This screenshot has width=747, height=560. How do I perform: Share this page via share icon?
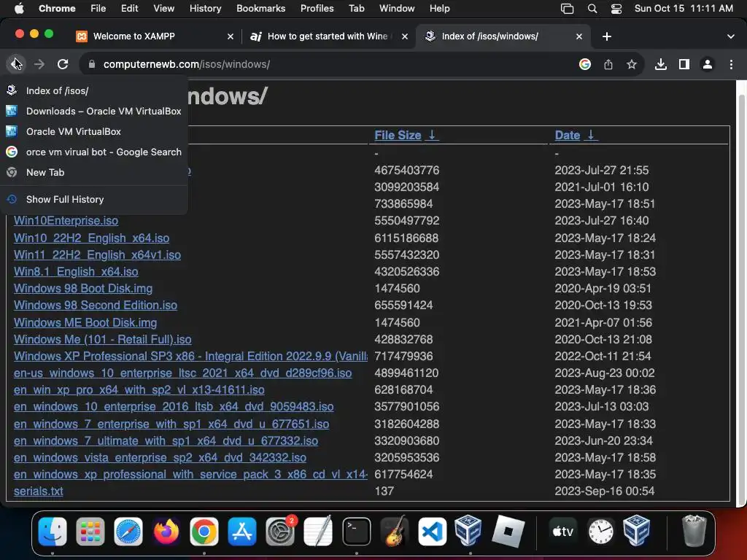pyautogui.click(x=608, y=64)
